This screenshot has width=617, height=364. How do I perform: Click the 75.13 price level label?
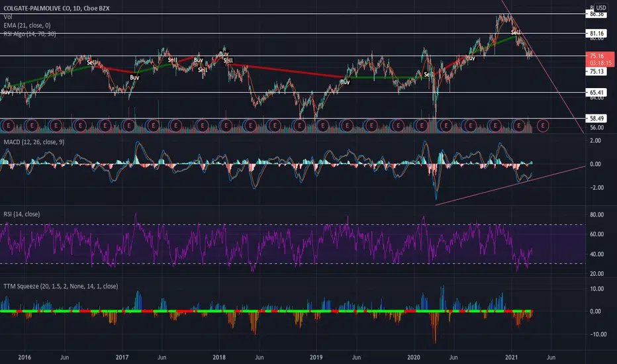(596, 71)
